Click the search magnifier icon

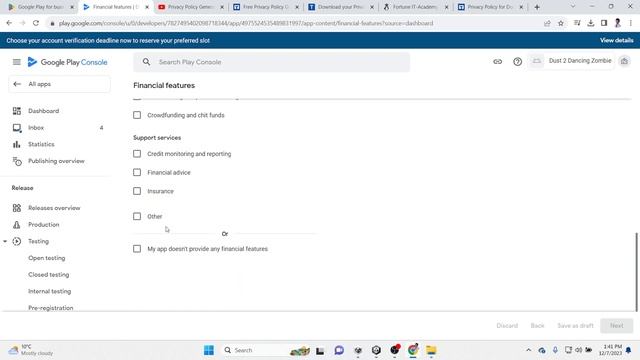click(x=146, y=62)
